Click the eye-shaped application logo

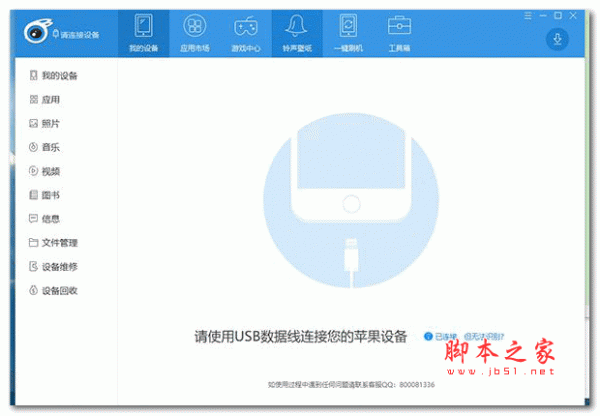tap(36, 32)
